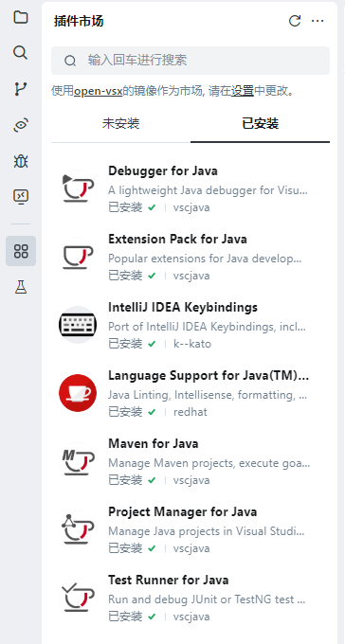345x644 pixels.
Task: Click the Test Runner for Java logo
Action: coord(78,598)
